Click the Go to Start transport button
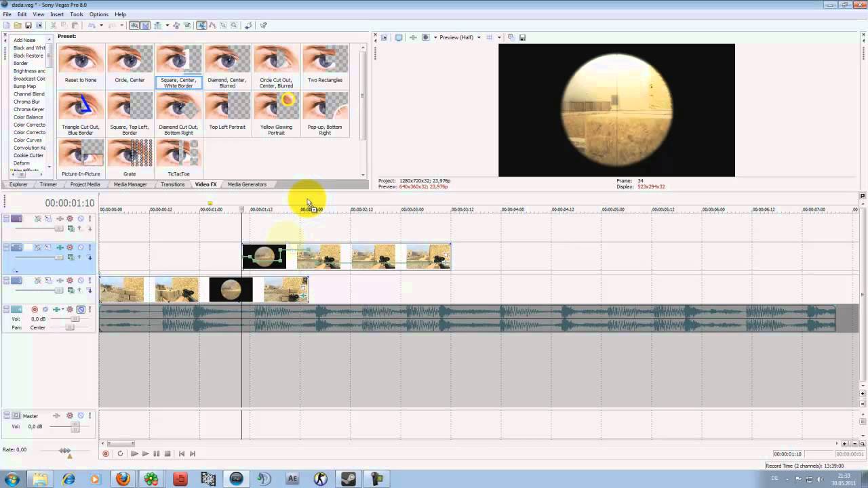This screenshot has width=868, height=488. pyautogui.click(x=182, y=453)
